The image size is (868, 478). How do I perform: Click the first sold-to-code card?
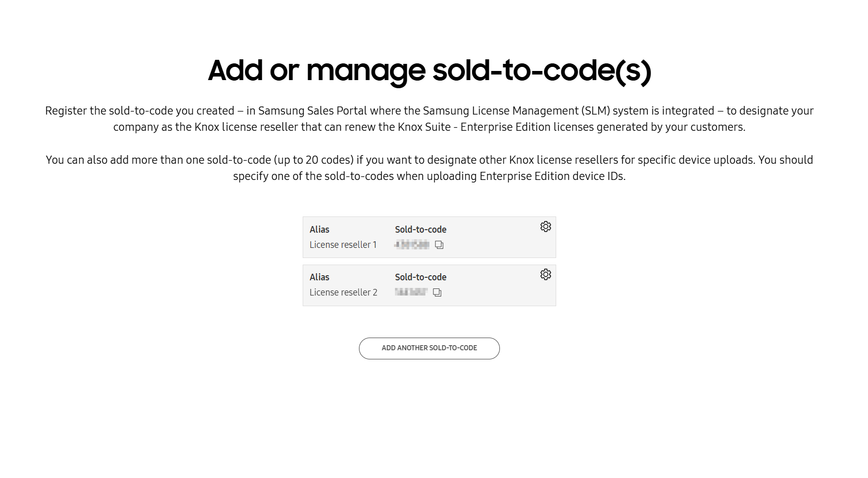pos(429,237)
